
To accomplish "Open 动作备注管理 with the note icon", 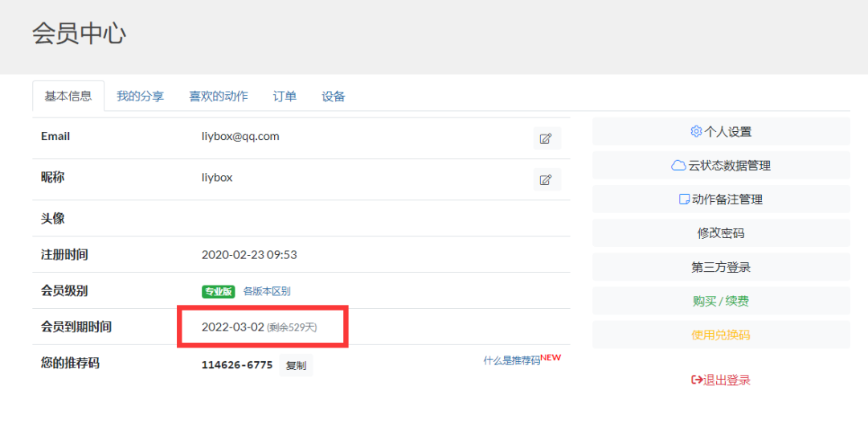I will (721, 199).
